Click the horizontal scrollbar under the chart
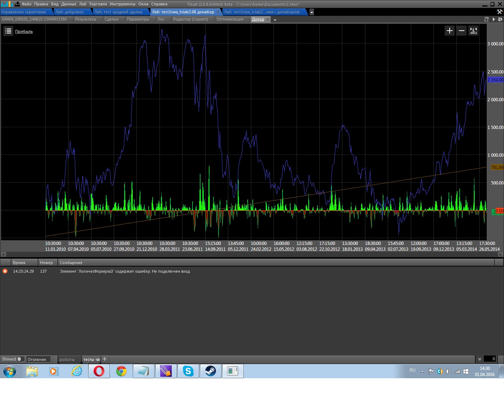This screenshot has width=504, height=420. [252, 254]
